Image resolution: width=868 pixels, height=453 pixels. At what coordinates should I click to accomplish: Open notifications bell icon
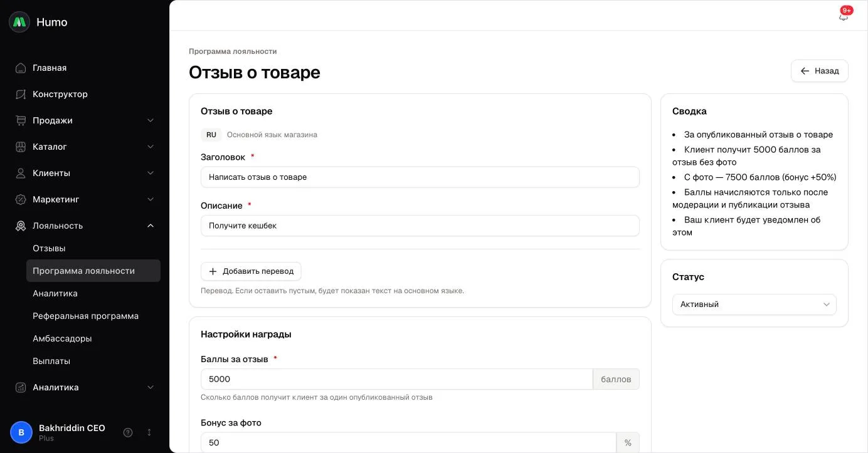tap(844, 16)
